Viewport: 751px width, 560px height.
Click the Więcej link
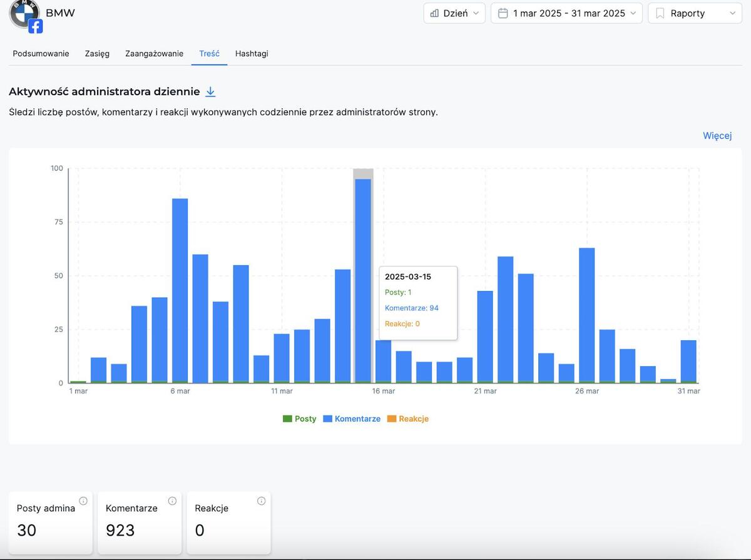717,136
